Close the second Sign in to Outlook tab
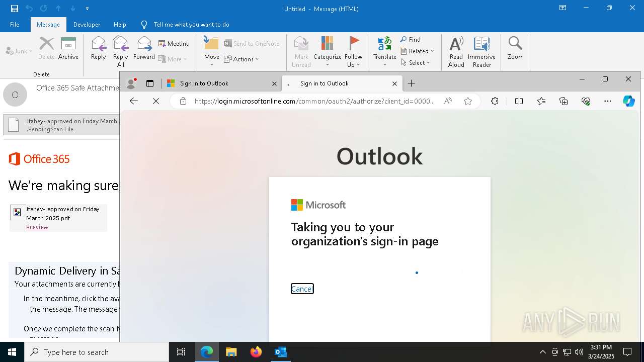 tap(394, 83)
